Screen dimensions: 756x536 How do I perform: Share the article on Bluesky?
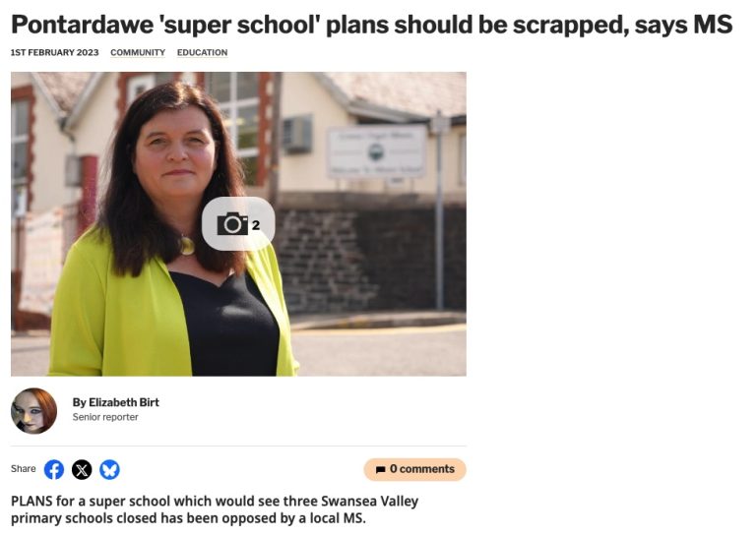[110, 469]
